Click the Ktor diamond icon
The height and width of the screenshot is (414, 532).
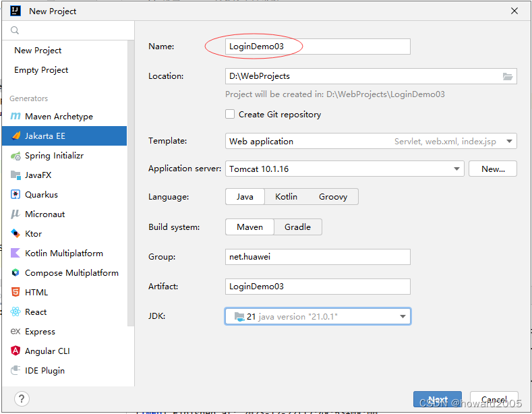[16, 234]
